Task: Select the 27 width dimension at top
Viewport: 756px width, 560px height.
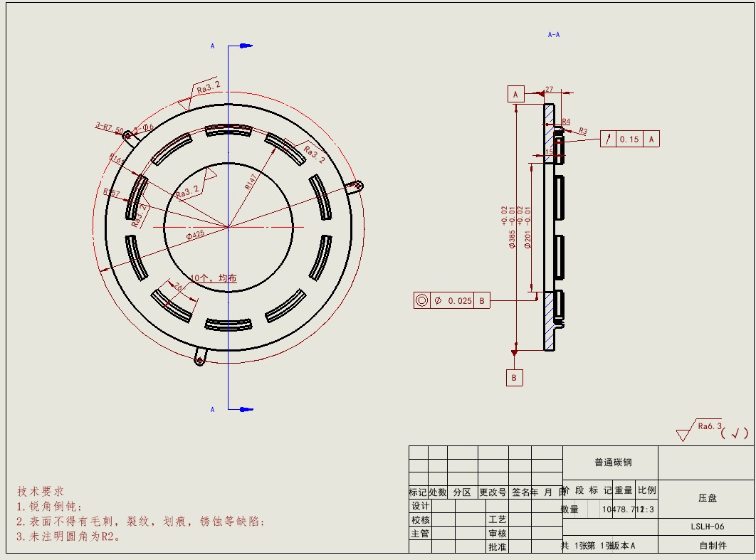Action: coord(549,90)
